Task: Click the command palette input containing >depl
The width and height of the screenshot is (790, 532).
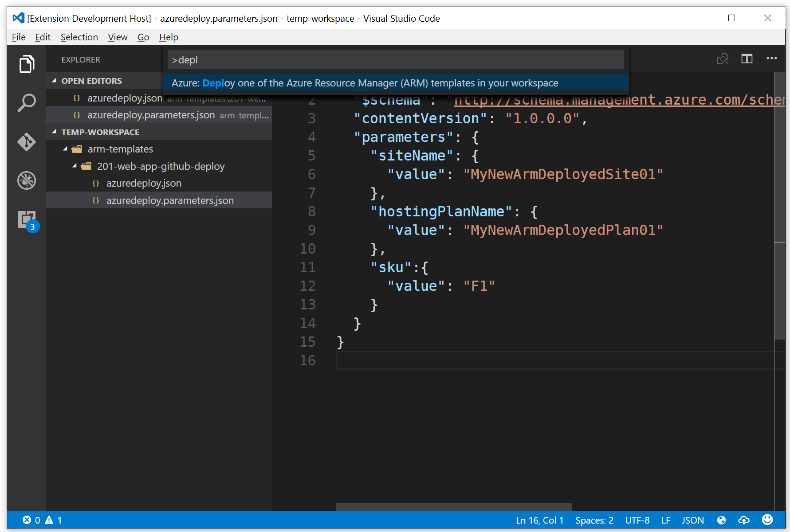Action: [396, 59]
